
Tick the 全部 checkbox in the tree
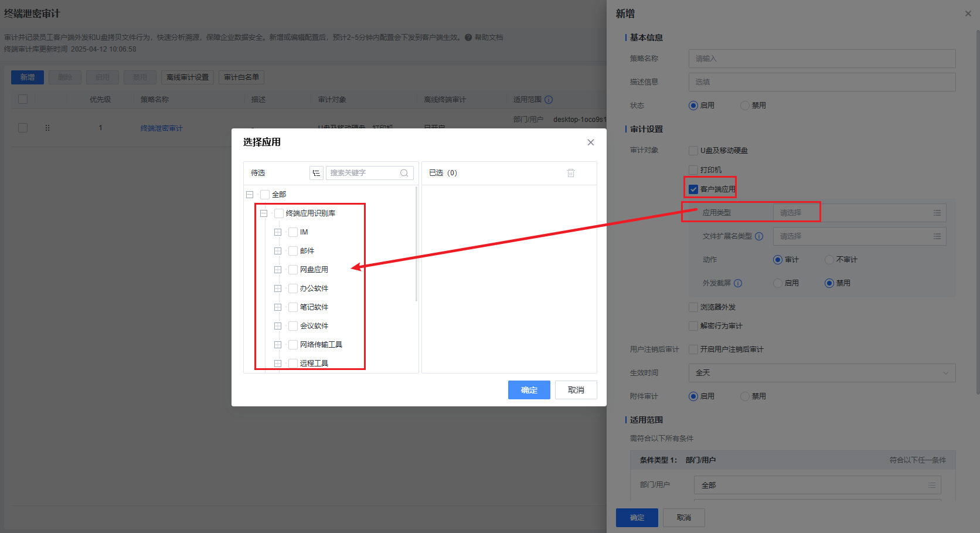tap(265, 195)
